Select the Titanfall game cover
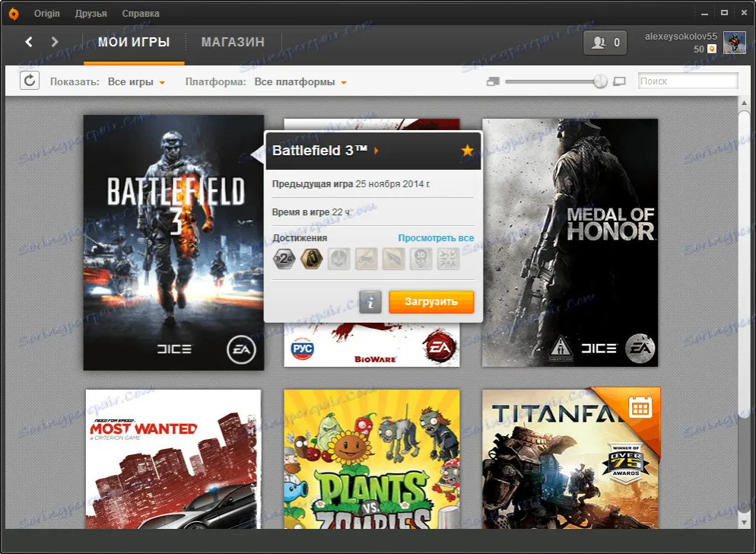 tap(570, 459)
